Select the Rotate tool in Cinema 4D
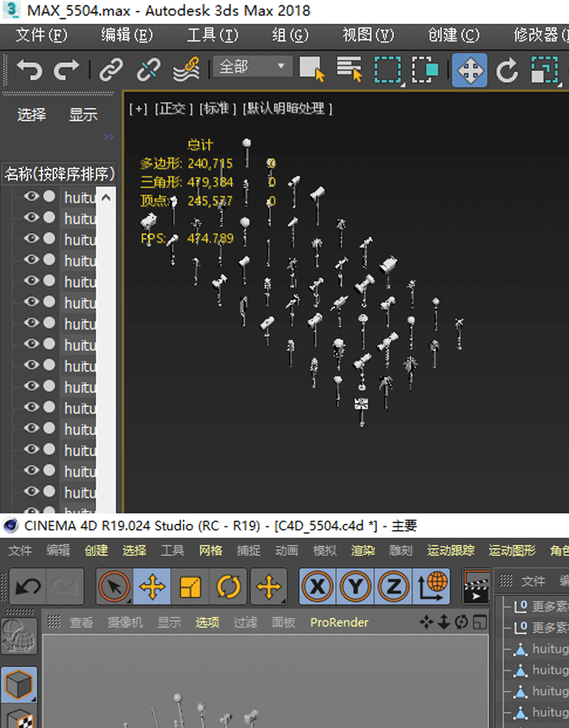 pyautogui.click(x=228, y=587)
